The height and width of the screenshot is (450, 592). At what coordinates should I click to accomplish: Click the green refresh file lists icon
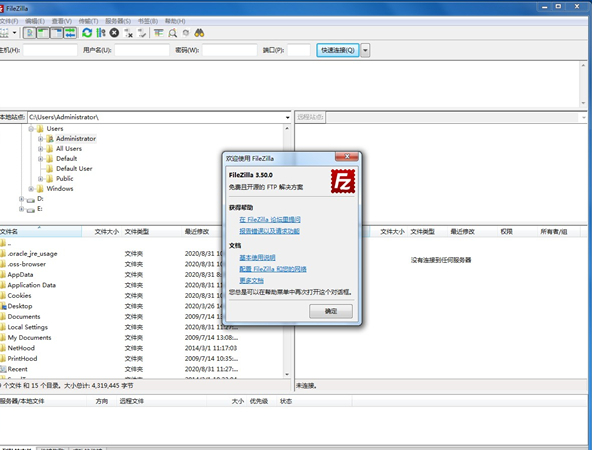[x=87, y=33]
